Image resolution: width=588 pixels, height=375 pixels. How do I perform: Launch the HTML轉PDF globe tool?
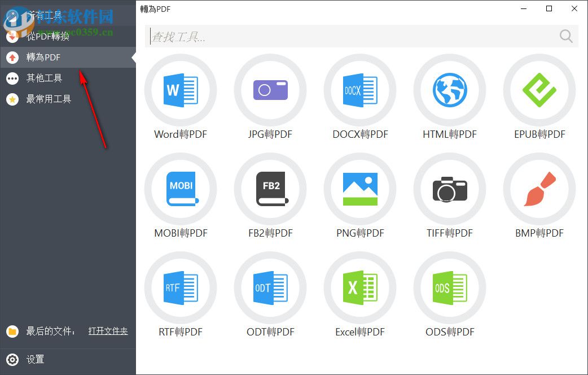[x=449, y=90]
